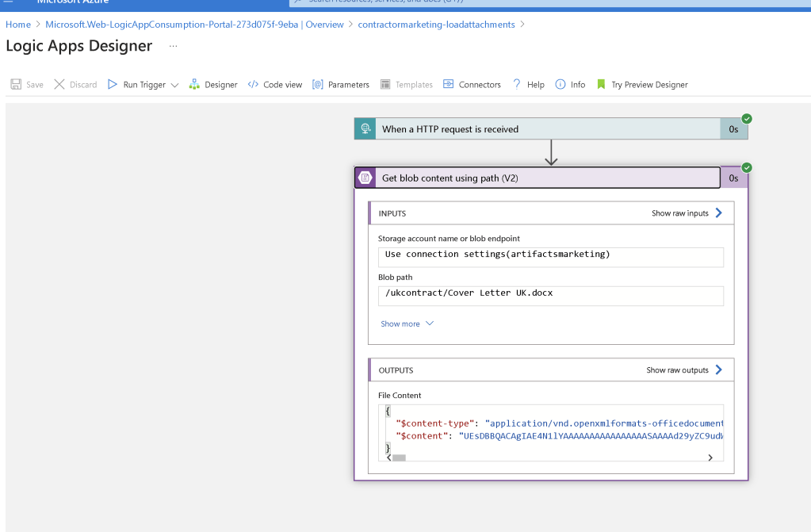Click the OUTPUTS section header

(x=551, y=370)
